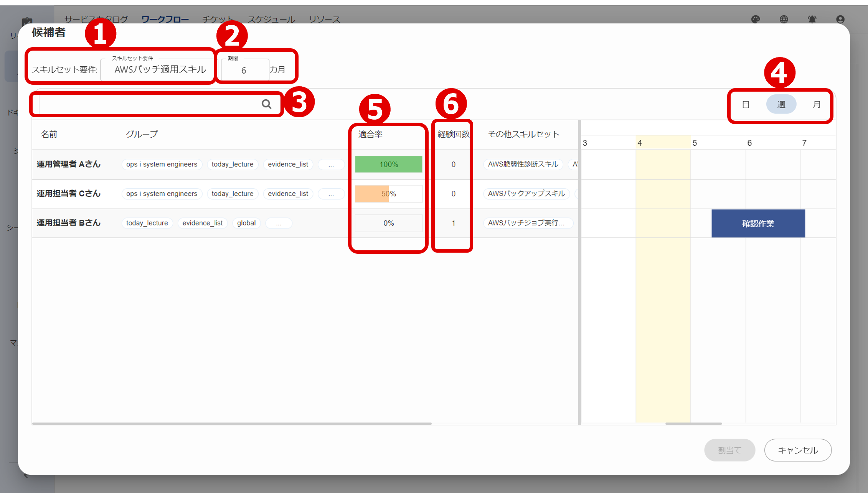Image resolution: width=868 pixels, height=493 pixels.
Task: Click the 確認作業 task bar in the Gantt chart
Action: click(757, 223)
